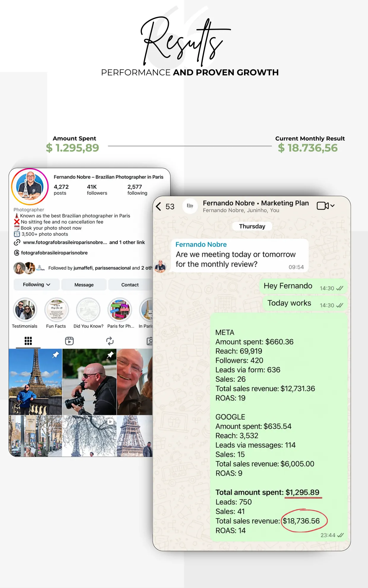
Task: Open pinned post of photographer holding camera
Action: click(89, 382)
